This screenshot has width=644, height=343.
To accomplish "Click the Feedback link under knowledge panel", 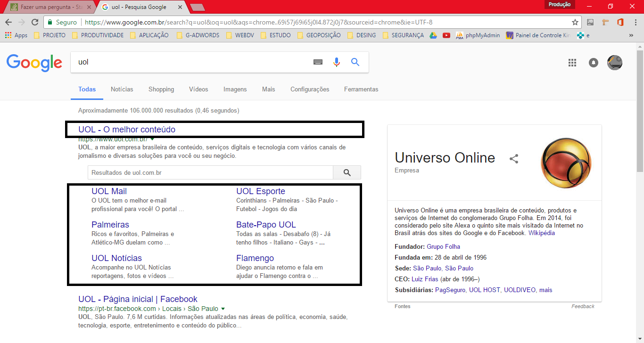I will [583, 306].
